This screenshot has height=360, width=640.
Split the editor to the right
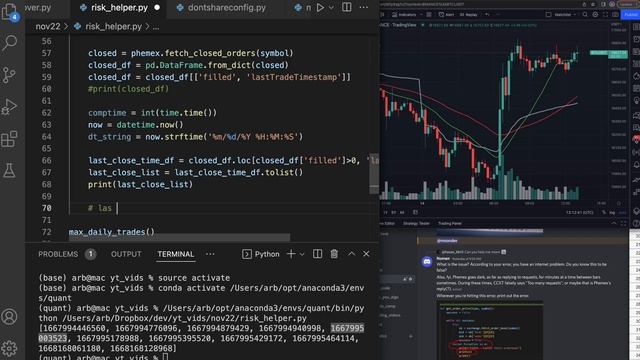click(x=347, y=7)
